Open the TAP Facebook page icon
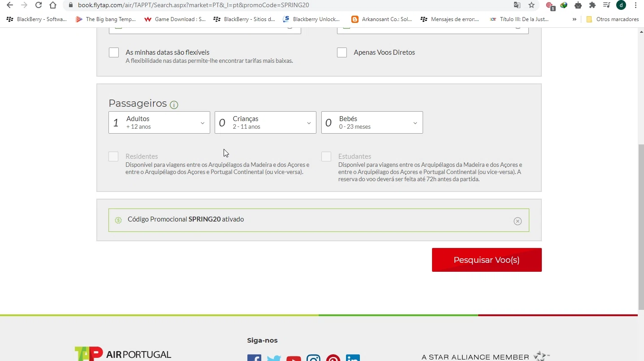The width and height of the screenshot is (644, 361). (254, 358)
